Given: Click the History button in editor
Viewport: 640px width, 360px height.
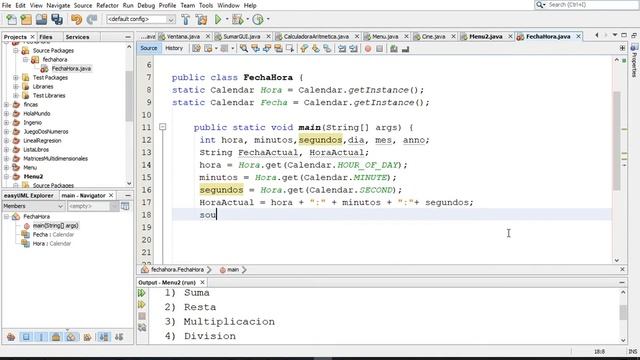Looking at the screenshot, I should pyautogui.click(x=174, y=48).
